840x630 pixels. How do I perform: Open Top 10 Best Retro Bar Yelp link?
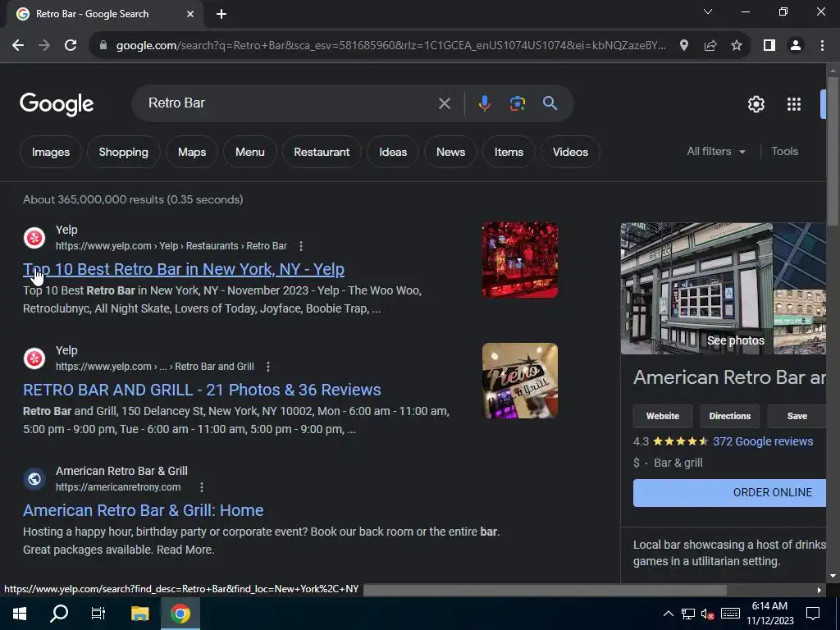[x=184, y=269]
